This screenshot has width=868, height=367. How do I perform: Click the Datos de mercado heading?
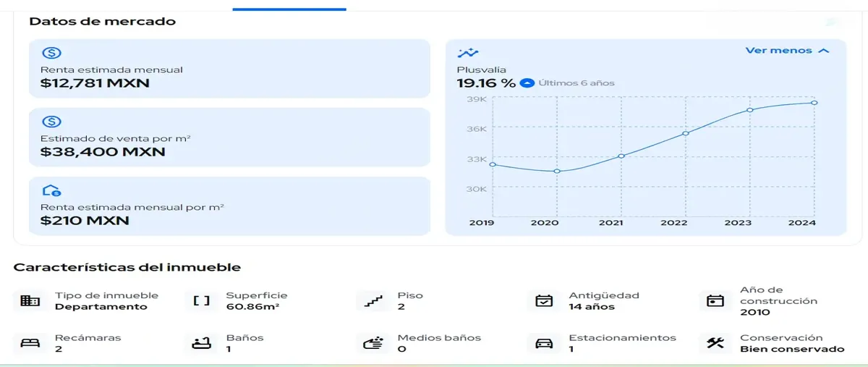pos(102,22)
